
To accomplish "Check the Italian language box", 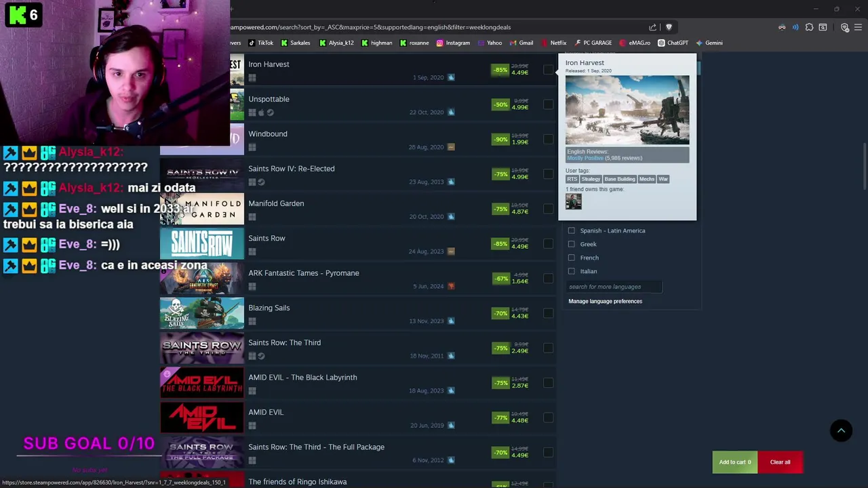I will click(572, 271).
